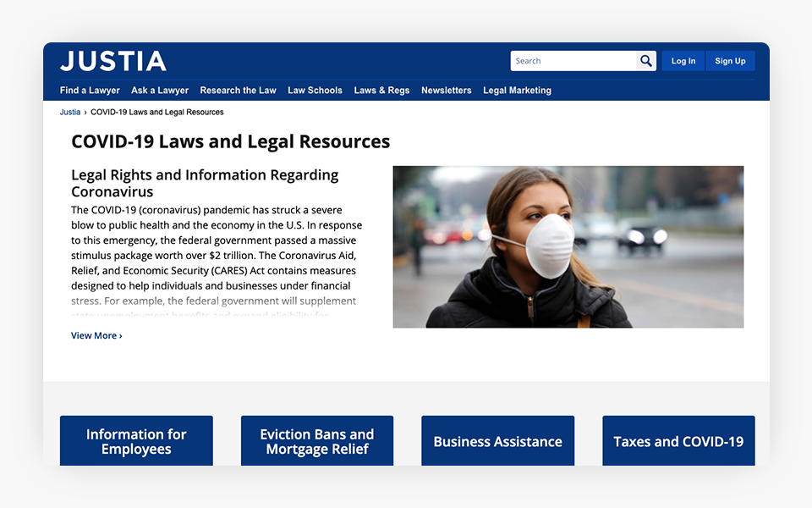Expand text with View More link
Image resolution: width=812 pixels, height=508 pixels.
coord(96,336)
